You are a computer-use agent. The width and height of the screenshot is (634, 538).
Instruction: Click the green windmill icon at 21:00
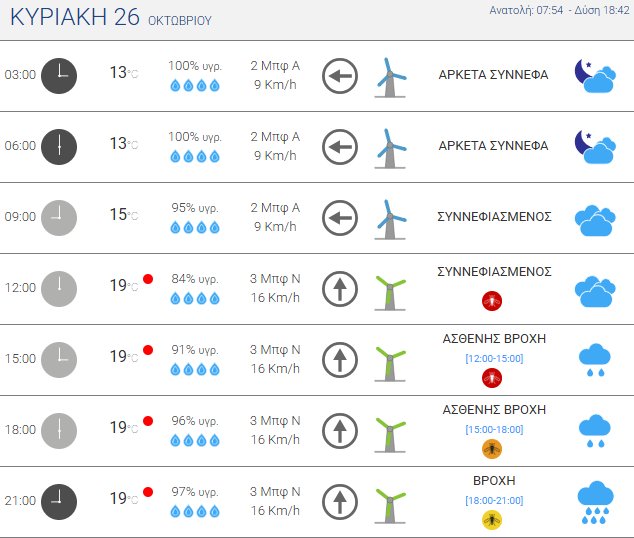(390, 502)
